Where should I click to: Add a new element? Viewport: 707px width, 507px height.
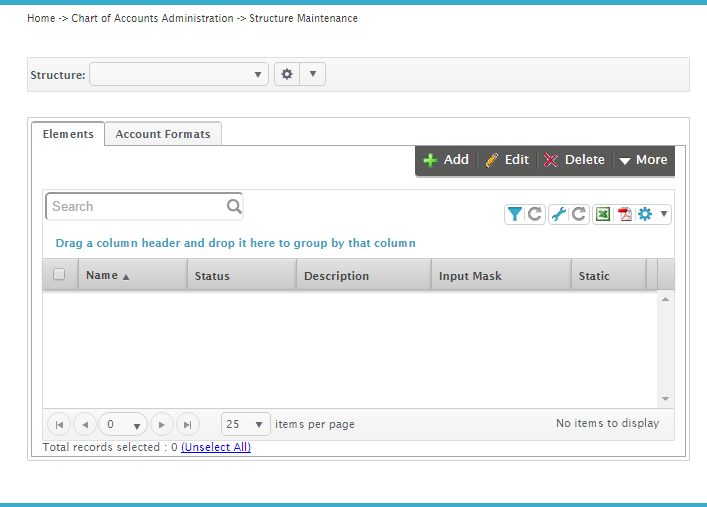446,160
